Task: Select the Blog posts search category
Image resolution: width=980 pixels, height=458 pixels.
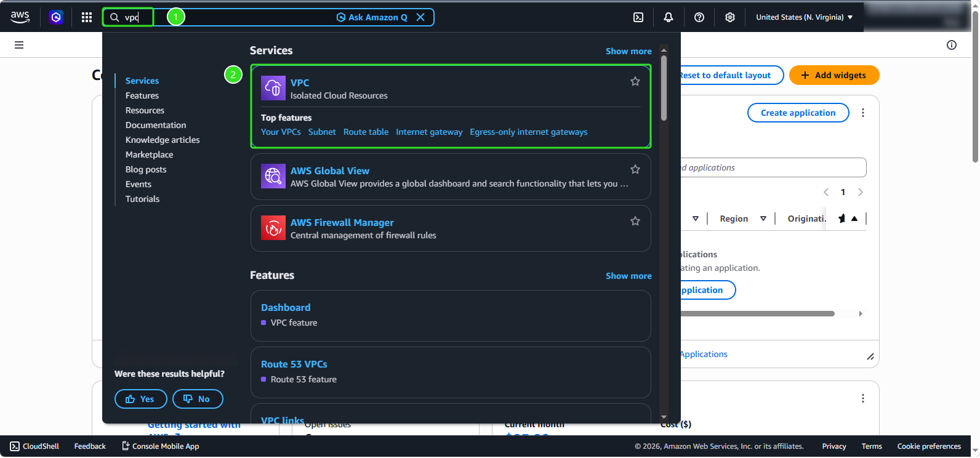Action: (x=146, y=169)
